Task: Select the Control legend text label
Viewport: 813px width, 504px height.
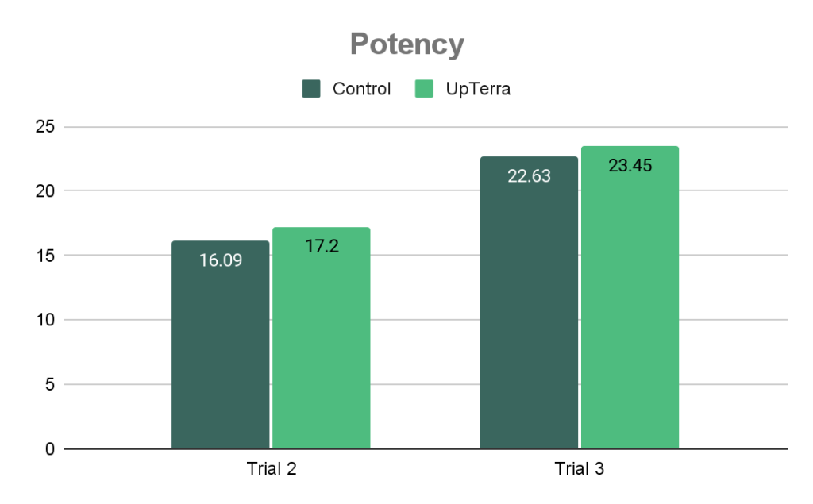Action: pos(361,89)
